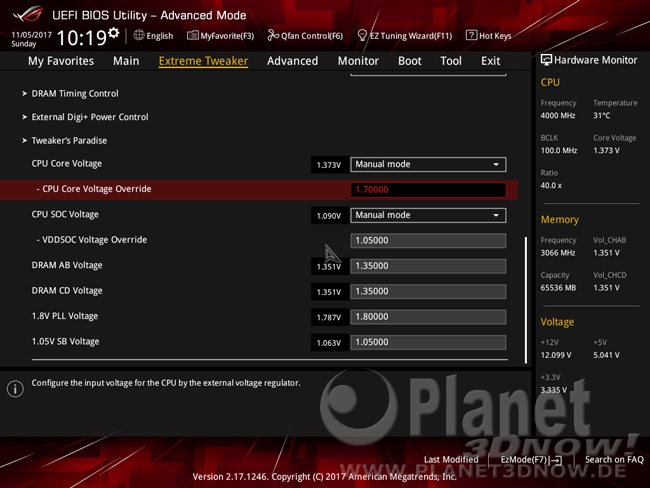650x488 pixels.
Task: Click the info icon near help text
Action: coord(15,389)
